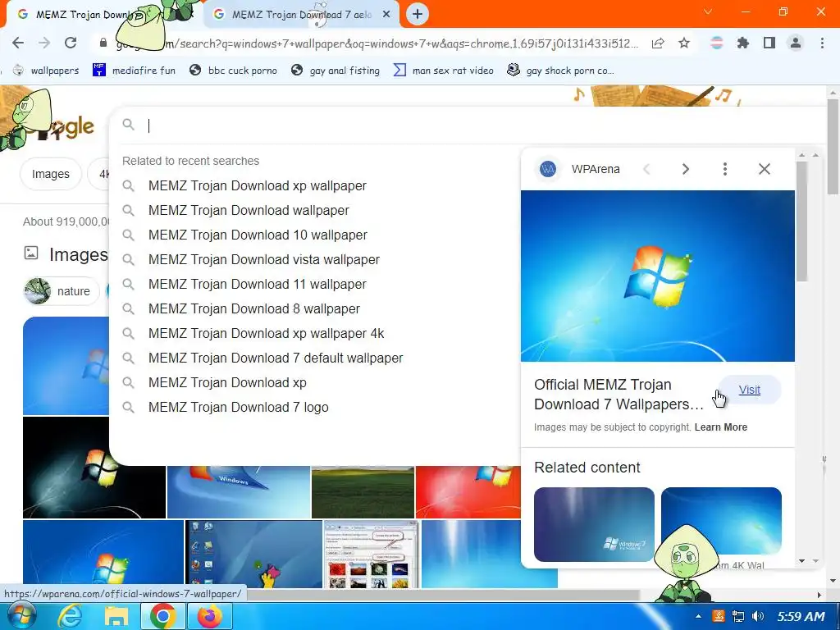Go back with the browser back arrow
This screenshot has height=630, width=840.
click(x=18, y=43)
